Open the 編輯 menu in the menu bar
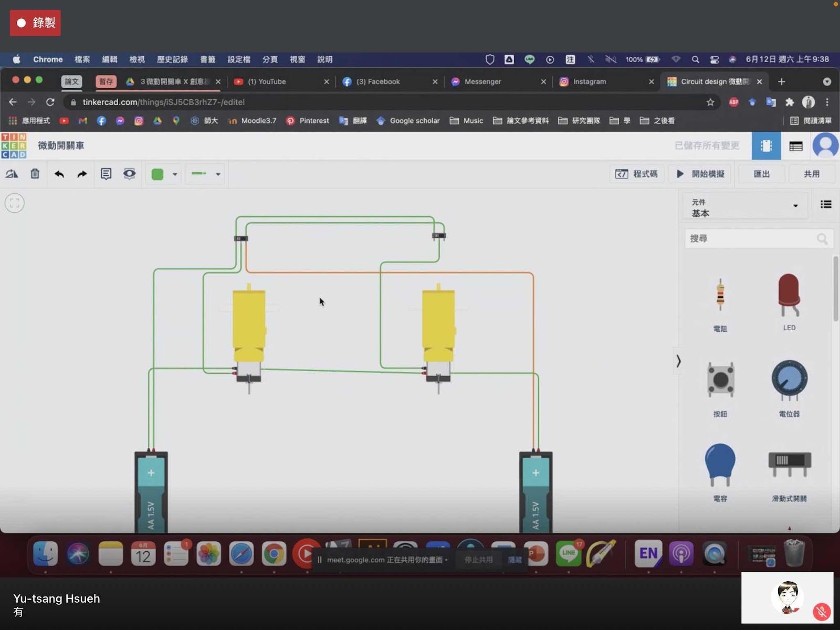The image size is (840, 630). (110, 59)
